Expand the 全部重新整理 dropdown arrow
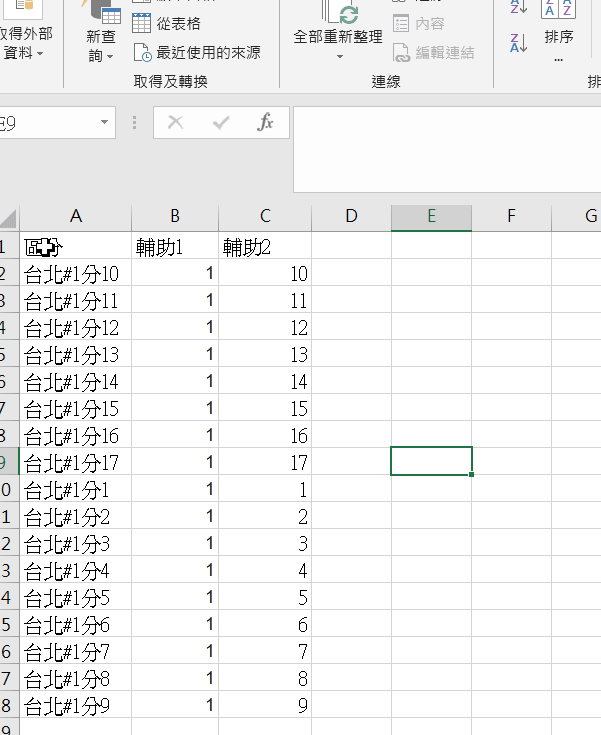601x735 pixels. click(x=339, y=57)
